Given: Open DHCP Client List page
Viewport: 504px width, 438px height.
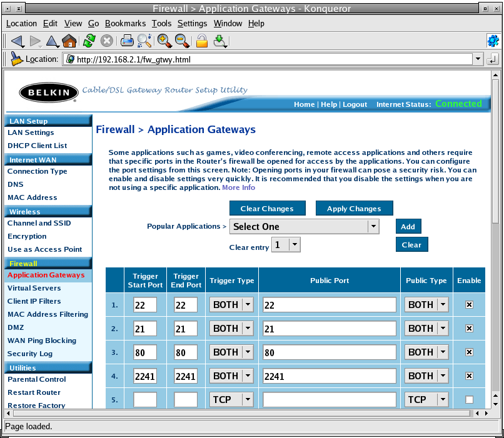Looking at the screenshot, I should [x=38, y=146].
